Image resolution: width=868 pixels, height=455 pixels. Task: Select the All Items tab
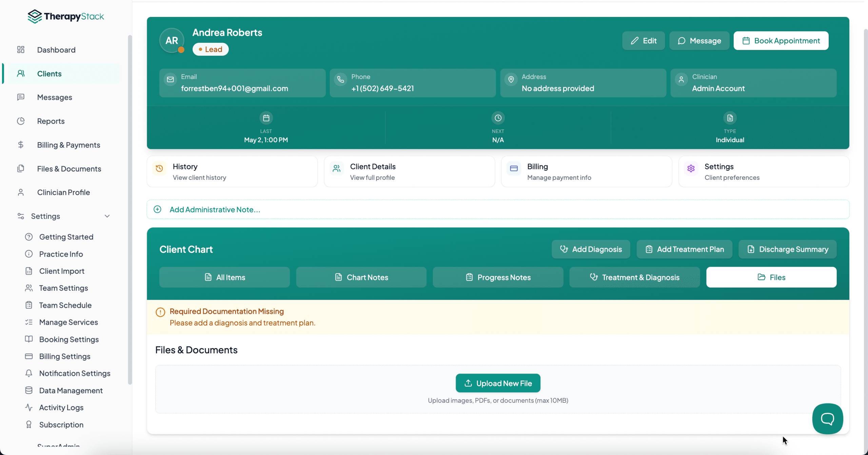coord(224,277)
